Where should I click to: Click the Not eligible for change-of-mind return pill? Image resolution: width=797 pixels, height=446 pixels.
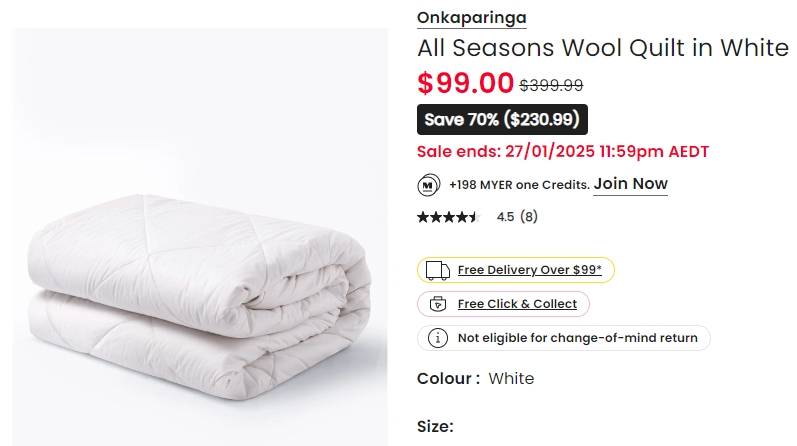point(564,338)
